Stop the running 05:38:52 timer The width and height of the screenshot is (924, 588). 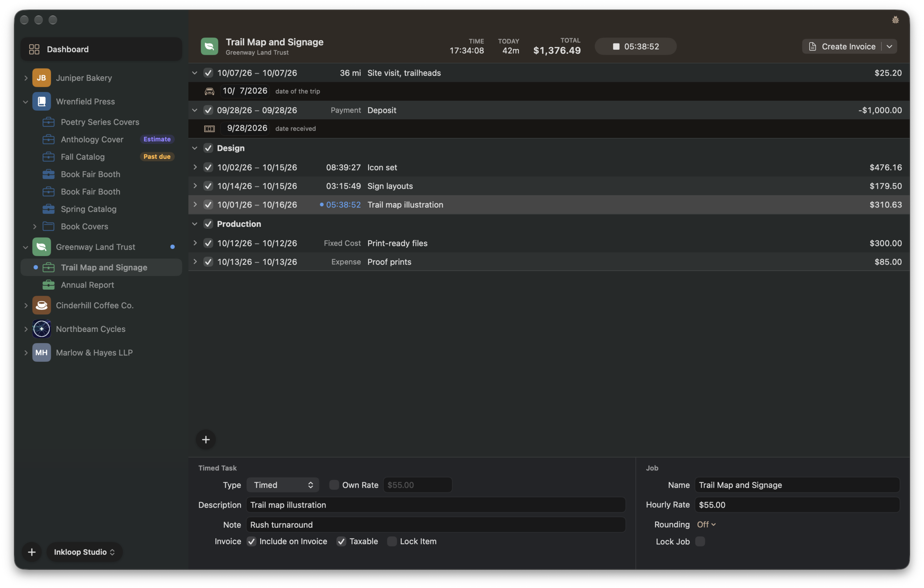point(636,47)
